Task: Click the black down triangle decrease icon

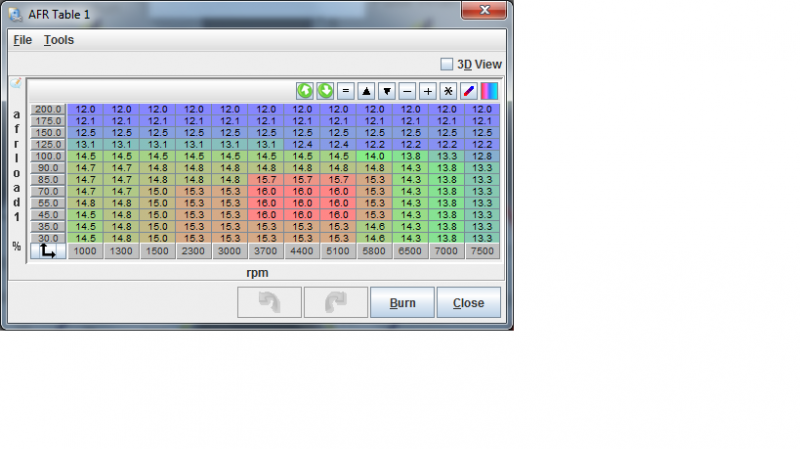Action: 387,91
